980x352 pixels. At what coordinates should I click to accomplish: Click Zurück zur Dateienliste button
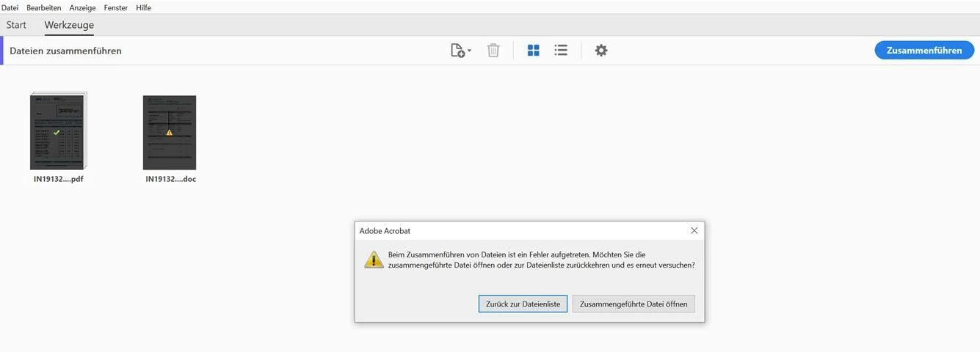(523, 304)
